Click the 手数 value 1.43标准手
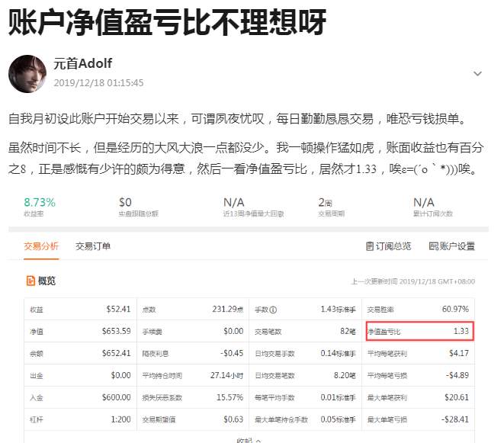Viewport: 504px width, 443px height. [x=338, y=310]
